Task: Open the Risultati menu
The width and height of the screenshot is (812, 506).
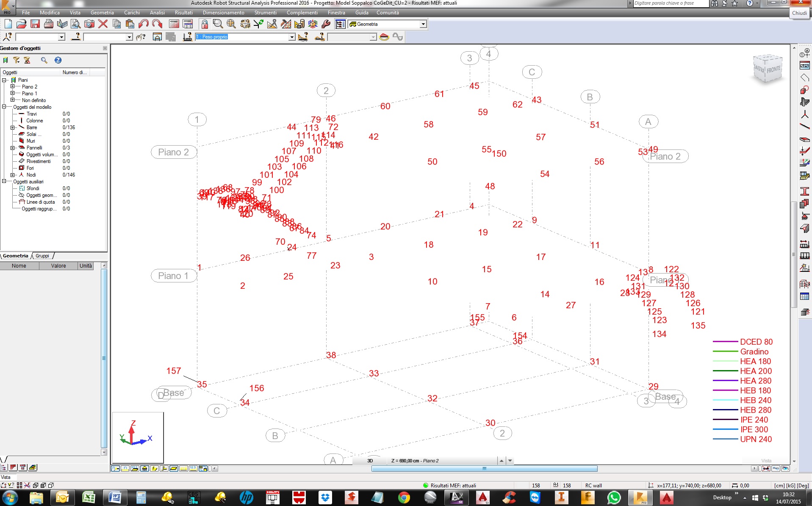Action: [x=183, y=13]
